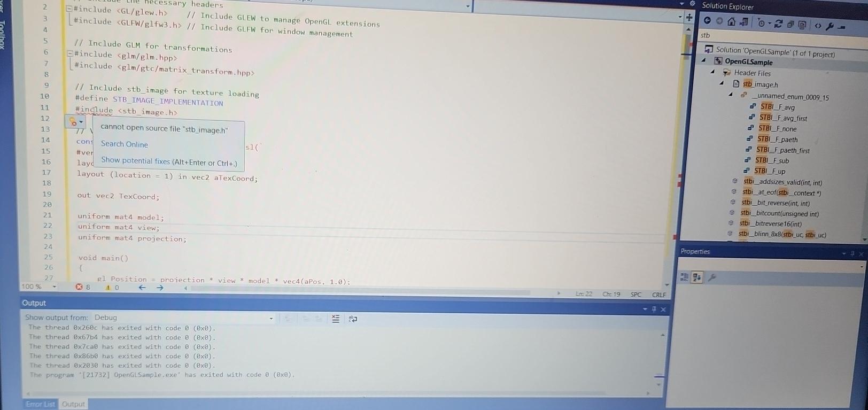Toggle auto-hide pin on Properties panel

pos(852,253)
